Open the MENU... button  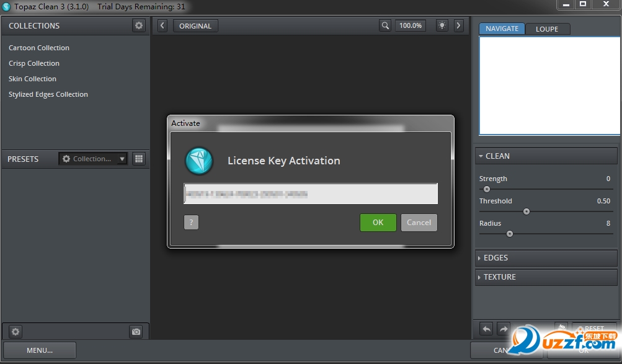click(x=40, y=350)
